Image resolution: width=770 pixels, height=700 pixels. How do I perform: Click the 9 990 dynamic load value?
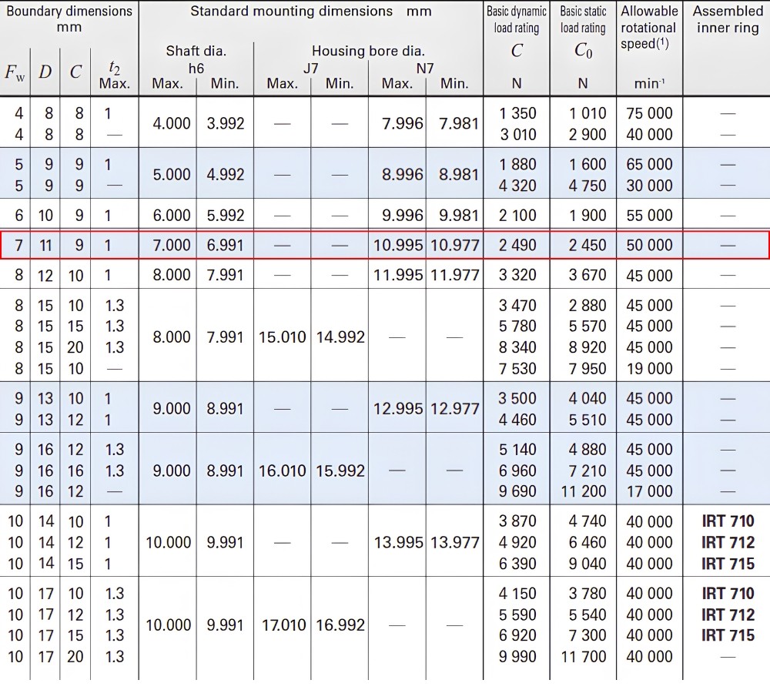517,656
